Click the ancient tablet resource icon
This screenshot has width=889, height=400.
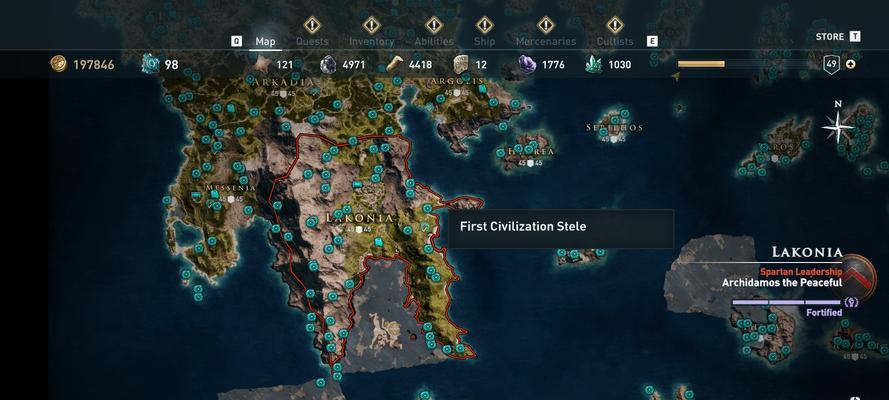coord(461,65)
